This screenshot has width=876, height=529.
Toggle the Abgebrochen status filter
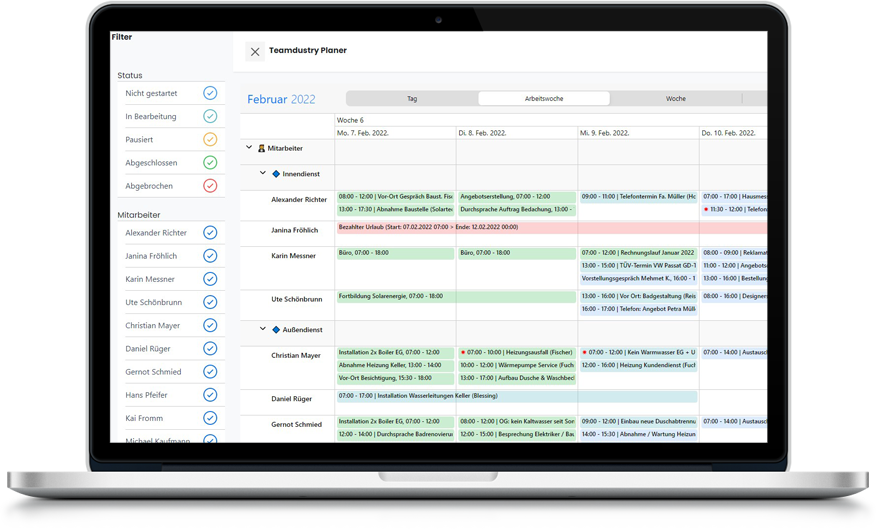tap(210, 186)
